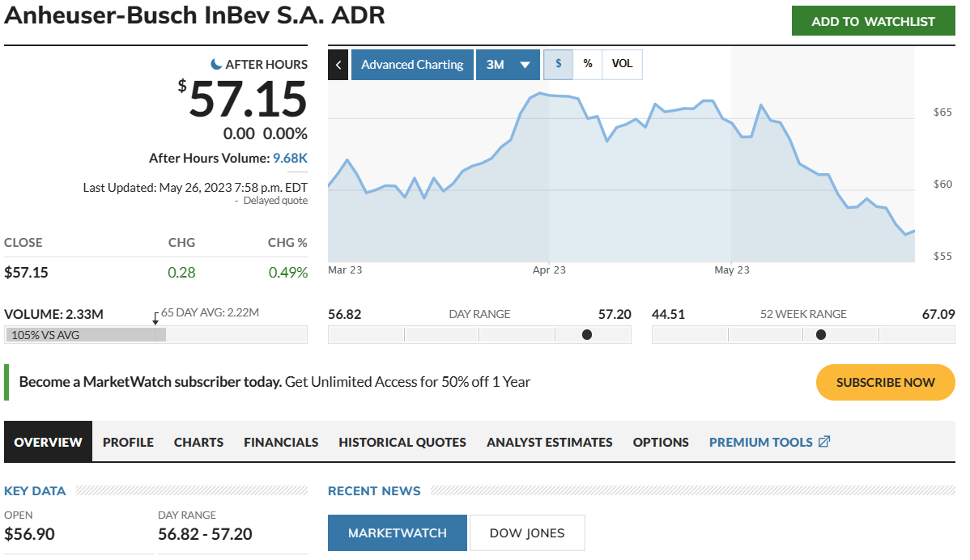Click the 65 day average arrow marker

[x=156, y=318]
